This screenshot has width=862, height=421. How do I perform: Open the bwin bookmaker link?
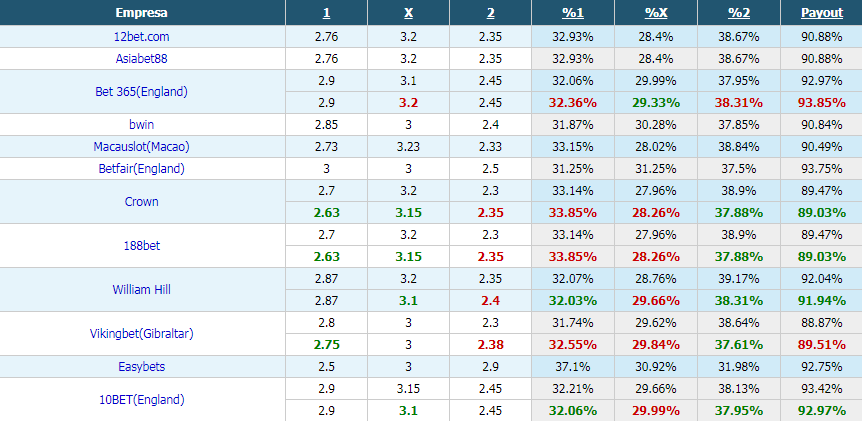142,125
